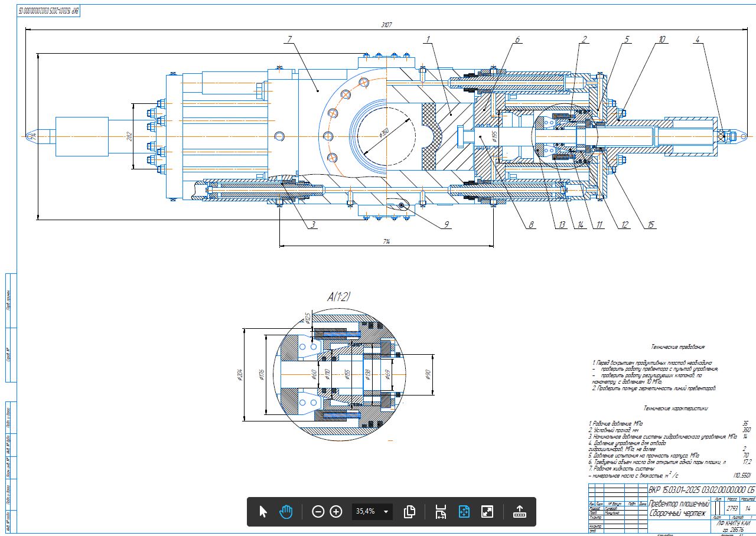The image size is (756, 536).
Task: Click the 35,4% zoom value field
Action: [366, 511]
